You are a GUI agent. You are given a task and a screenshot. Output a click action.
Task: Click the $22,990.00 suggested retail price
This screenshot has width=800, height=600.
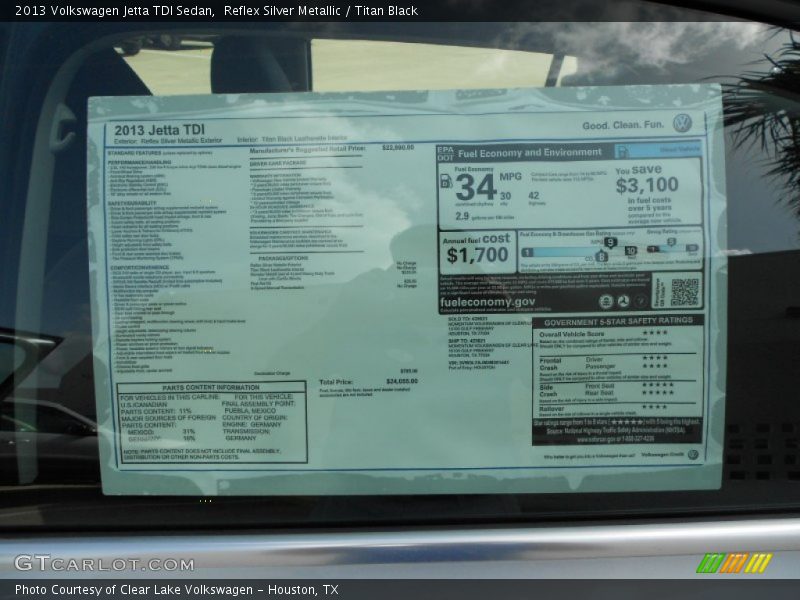click(x=398, y=147)
